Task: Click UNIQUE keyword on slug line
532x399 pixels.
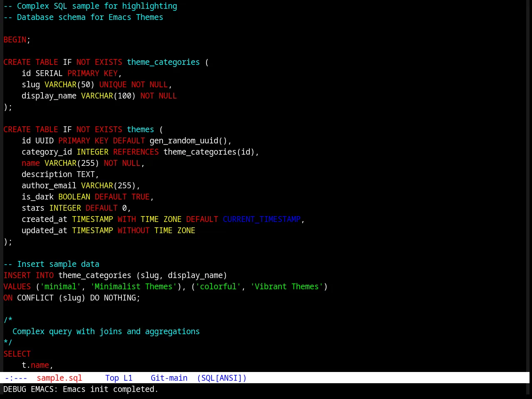Action: [113, 84]
